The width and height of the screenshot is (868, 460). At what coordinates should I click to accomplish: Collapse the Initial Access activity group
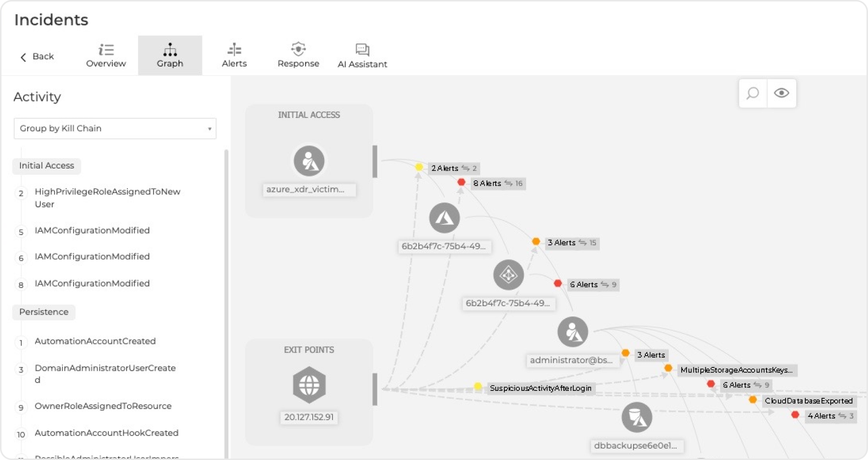point(47,166)
